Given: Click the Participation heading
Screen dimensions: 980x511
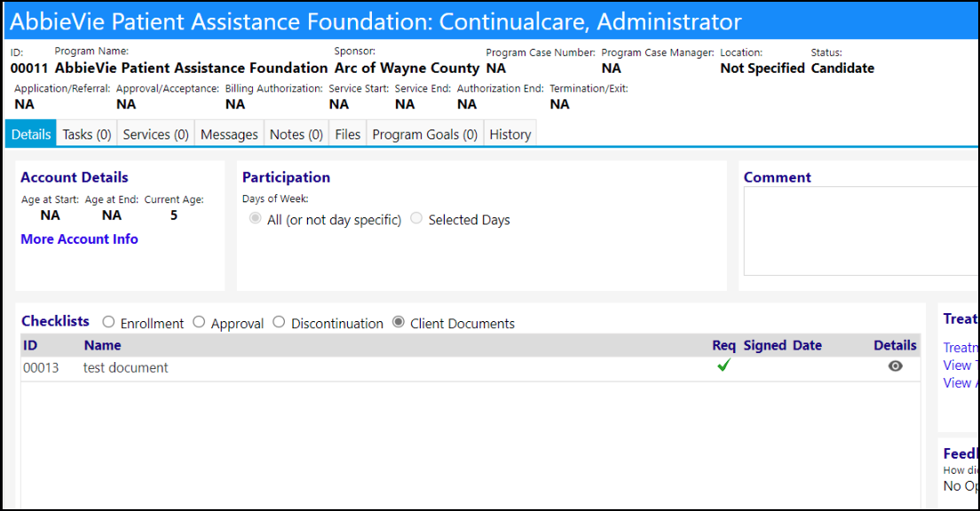Looking at the screenshot, I should [286, 177].
